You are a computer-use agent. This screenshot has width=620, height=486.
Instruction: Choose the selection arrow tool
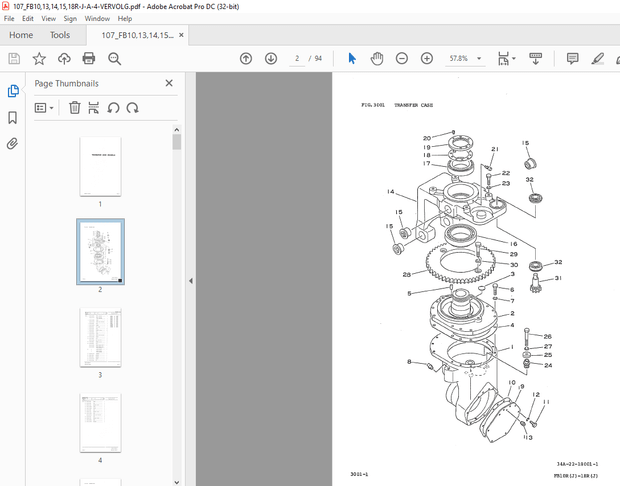(352, 59)
